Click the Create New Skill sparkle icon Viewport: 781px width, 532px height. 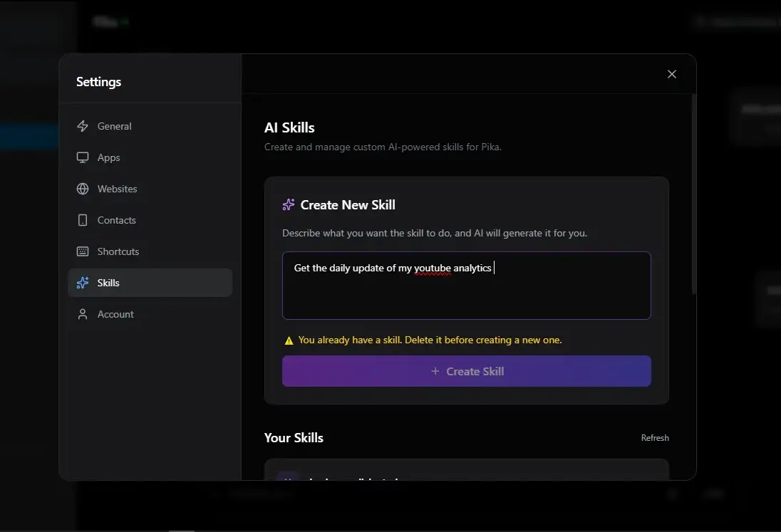(287, 204)
